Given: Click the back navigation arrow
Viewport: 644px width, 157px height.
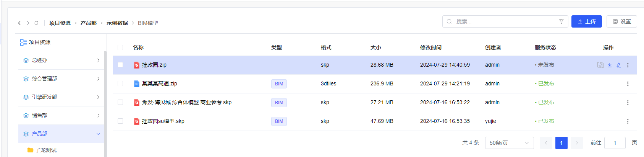Looking at the screenshot, I should [x=19, y=23].
